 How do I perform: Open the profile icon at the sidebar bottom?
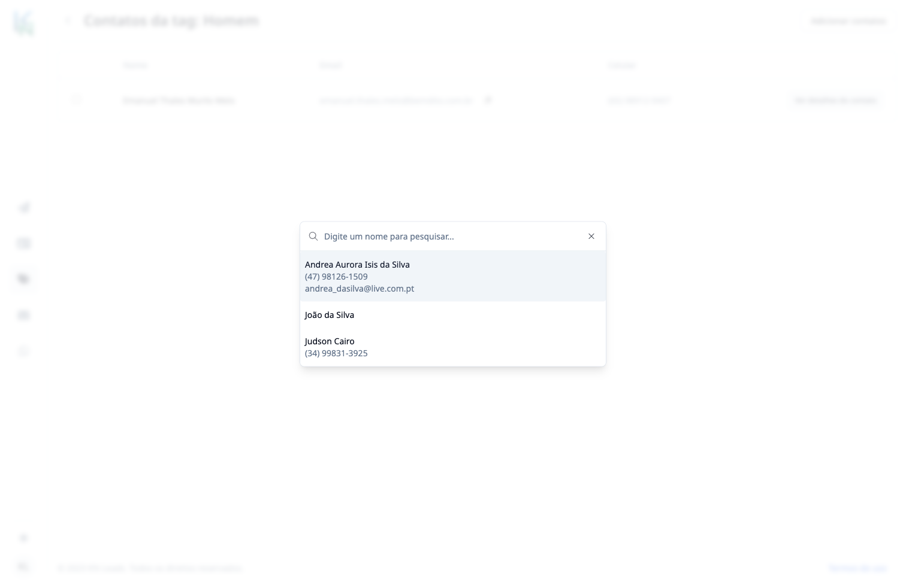pyautogui.click(x=24, y=566)
